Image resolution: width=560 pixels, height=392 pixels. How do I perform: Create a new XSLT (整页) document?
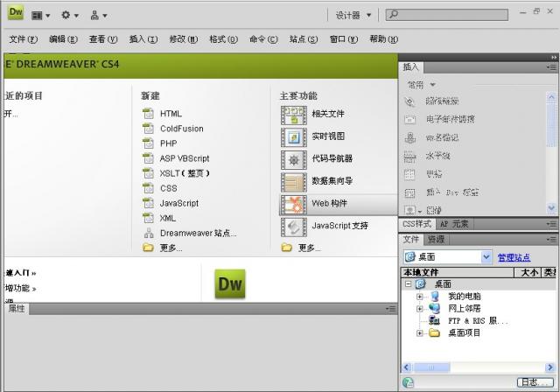pyautogui.click(x=176, y=173)
